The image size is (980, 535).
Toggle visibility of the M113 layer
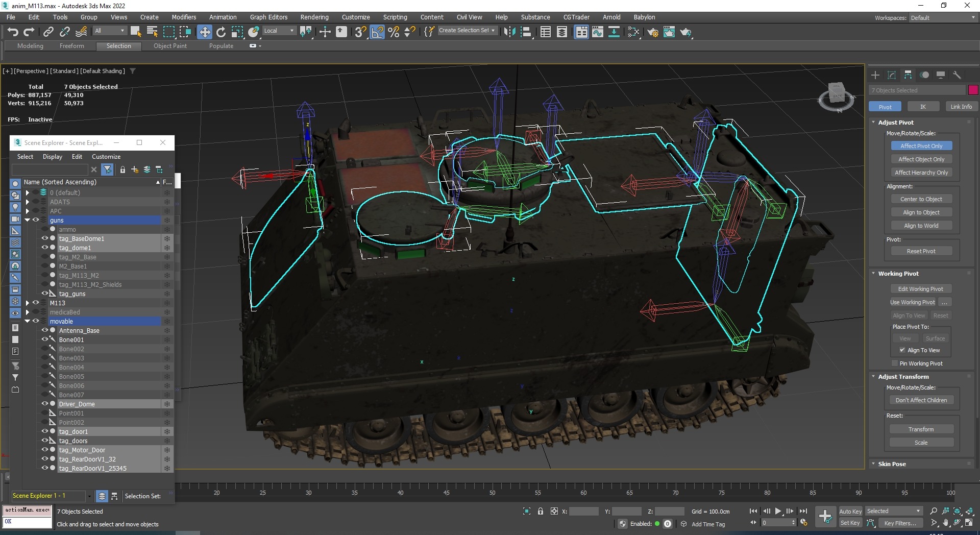36,303
